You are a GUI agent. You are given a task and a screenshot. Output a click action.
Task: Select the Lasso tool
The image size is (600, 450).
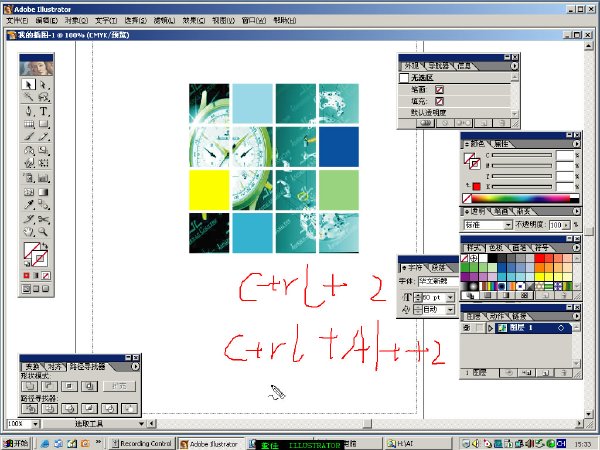[x=44, y=97]
